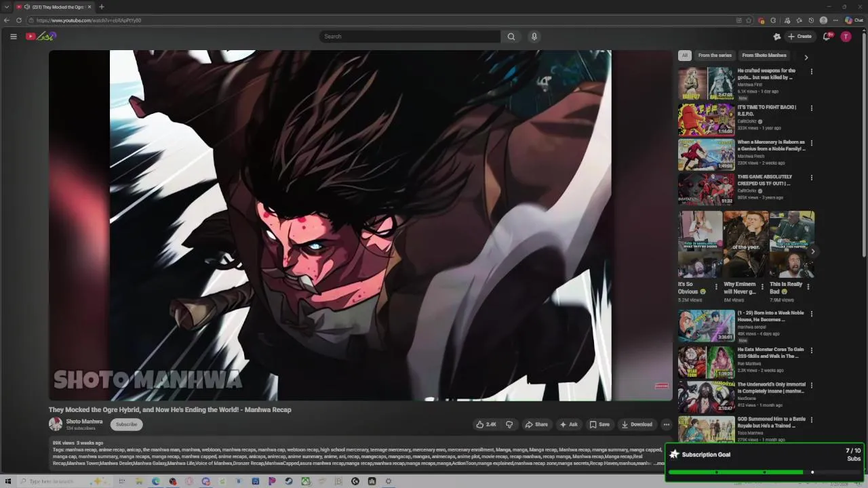Advance Shorts shelf with right arrow
Screen dimensions: 868x488
(x=812, y=251)
